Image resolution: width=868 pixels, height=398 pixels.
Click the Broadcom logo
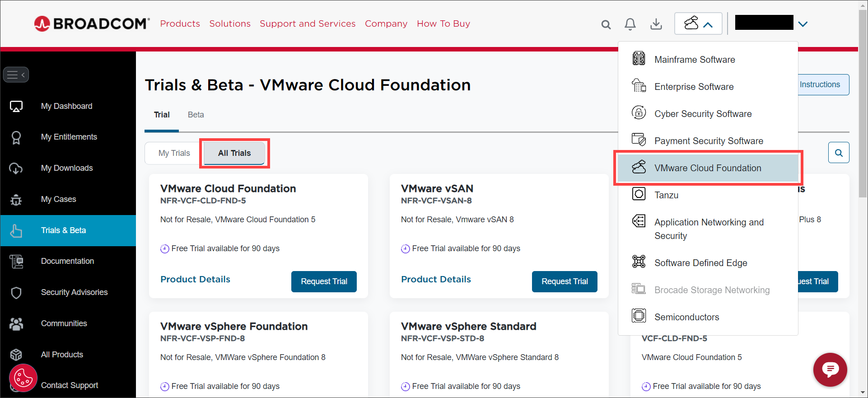pos(92,23)
